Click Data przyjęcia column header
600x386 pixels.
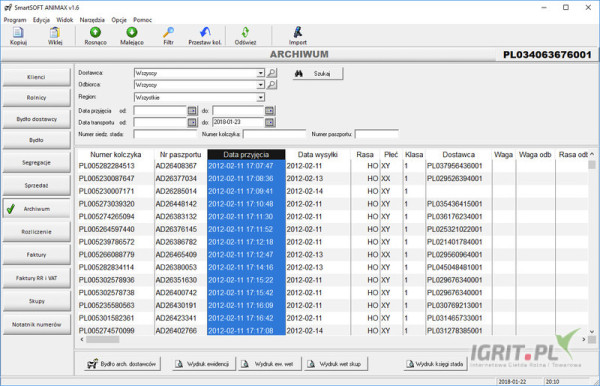[246, 155]
